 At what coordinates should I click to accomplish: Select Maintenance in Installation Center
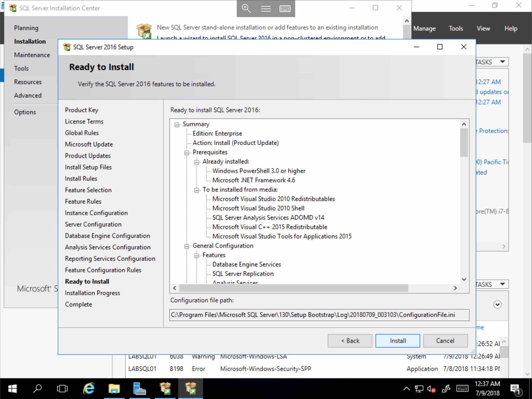32,55
